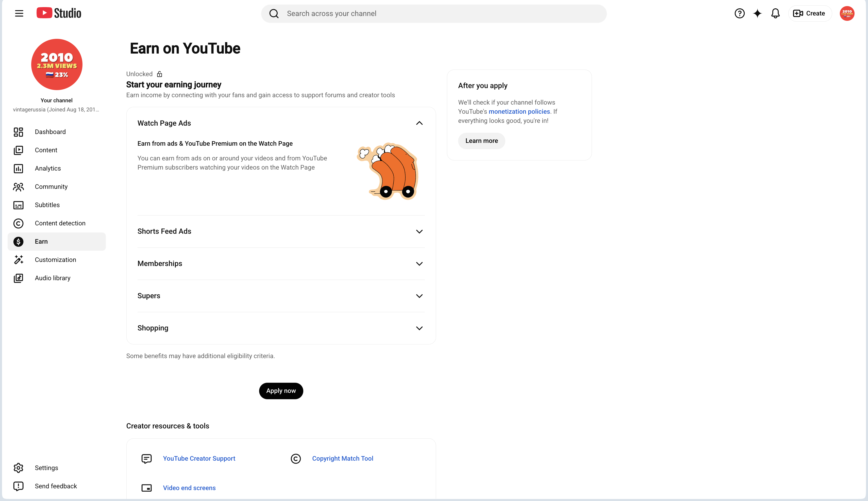
Task: Click the Earn on YouTube heading
Action: 185,48
